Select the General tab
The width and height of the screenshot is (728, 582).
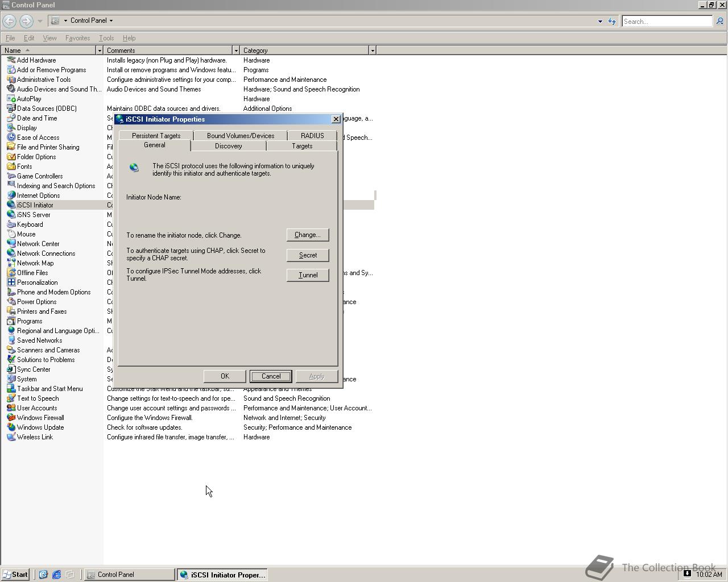pos(154,145)
